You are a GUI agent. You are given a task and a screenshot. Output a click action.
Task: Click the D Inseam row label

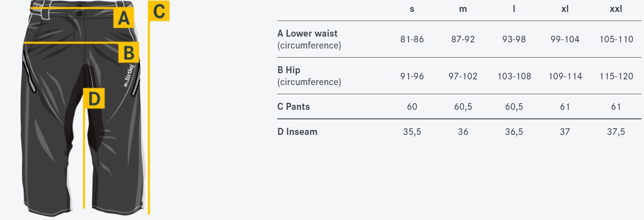(297, 132)
